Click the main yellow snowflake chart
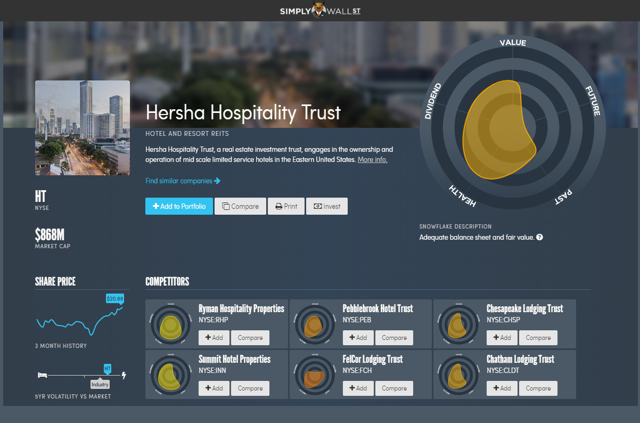The image size is (640, 423). [499, 130]
